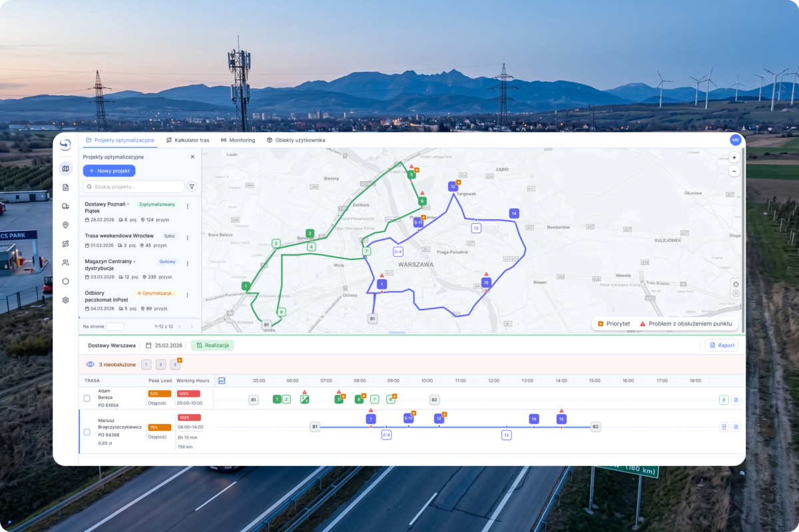Screen dimensions: 799x532
Task: Switch to the Kalkulator tras tab
Action: 188,140
